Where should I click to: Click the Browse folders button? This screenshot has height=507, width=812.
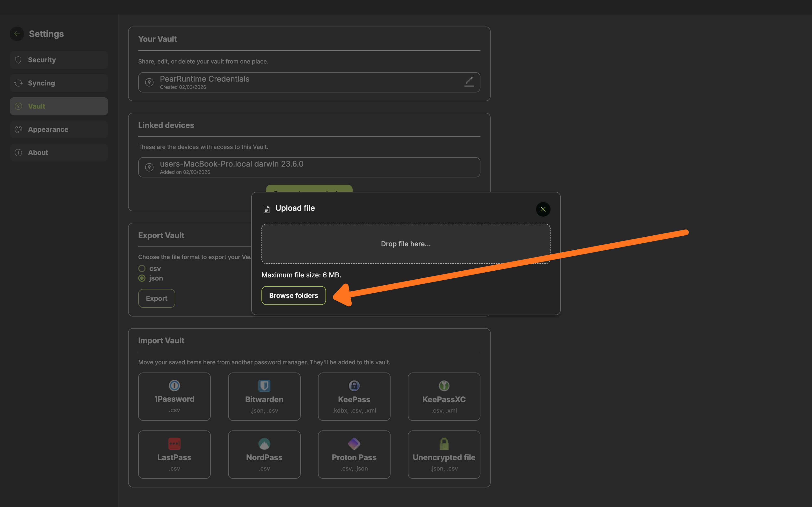point(294,296)
